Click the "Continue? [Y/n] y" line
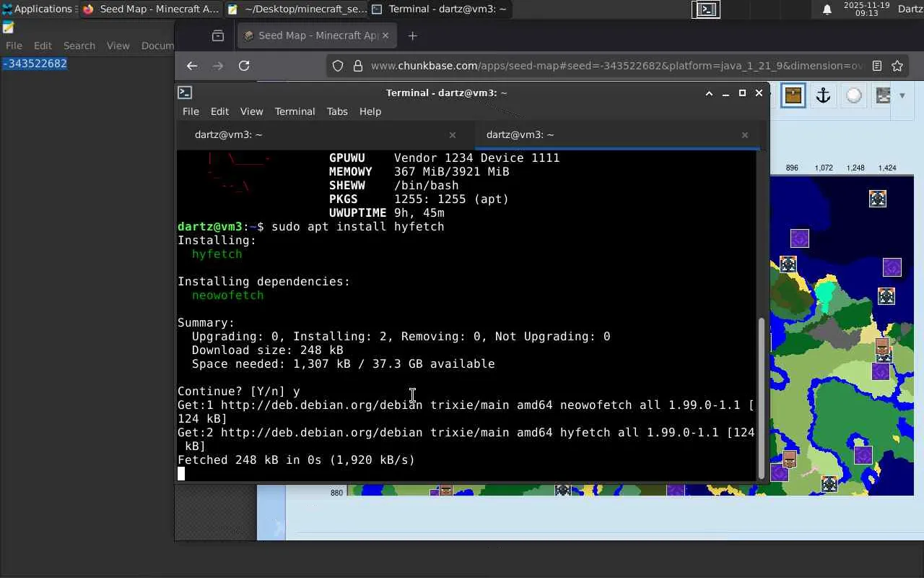This screenshot has width=924, height=578. pyautogui.click(x=239, y=392)
